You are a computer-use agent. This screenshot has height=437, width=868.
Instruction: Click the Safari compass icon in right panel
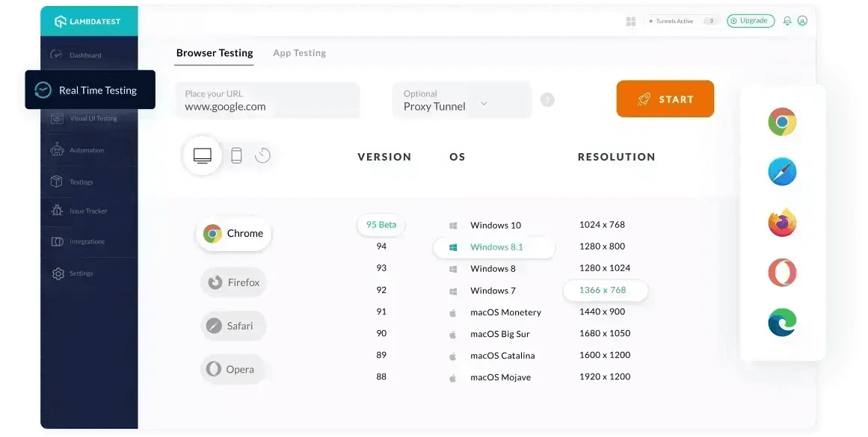[782, 172]
